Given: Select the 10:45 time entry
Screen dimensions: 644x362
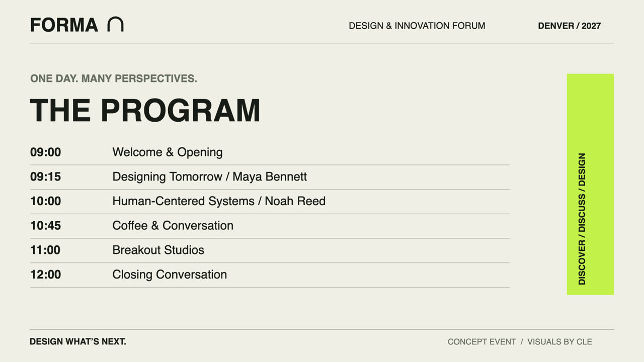Looking at the screenshot, I should (45, 226).
